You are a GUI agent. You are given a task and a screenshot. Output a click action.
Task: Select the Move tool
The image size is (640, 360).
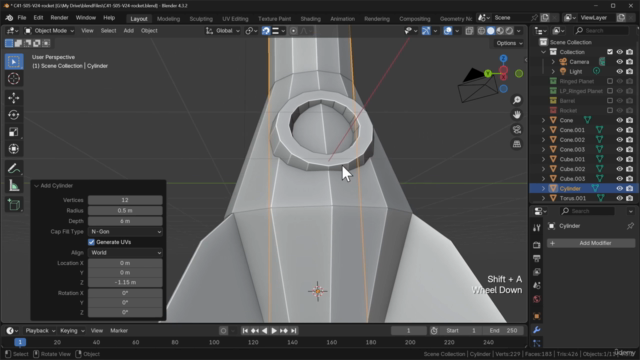click(x=13, y=98)
